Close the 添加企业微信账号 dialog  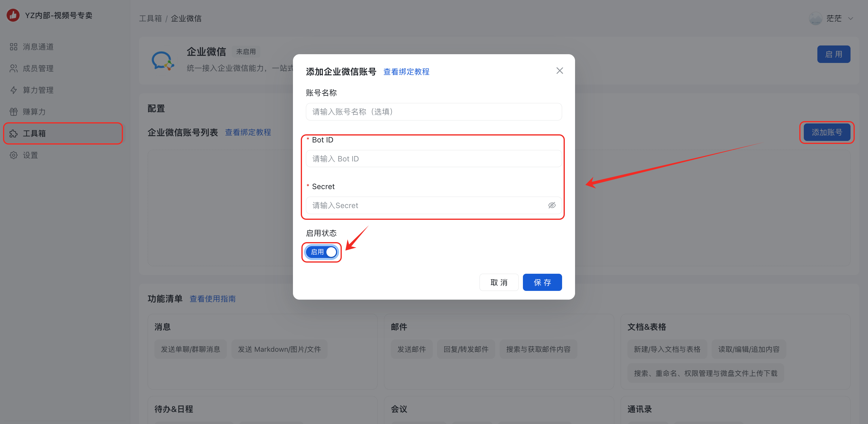click(x=560, y=71)
